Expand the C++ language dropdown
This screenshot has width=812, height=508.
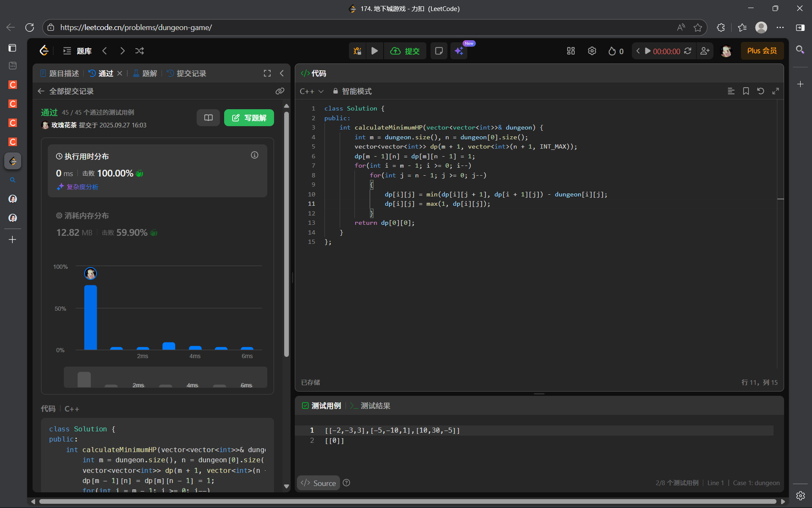point(312,91)
